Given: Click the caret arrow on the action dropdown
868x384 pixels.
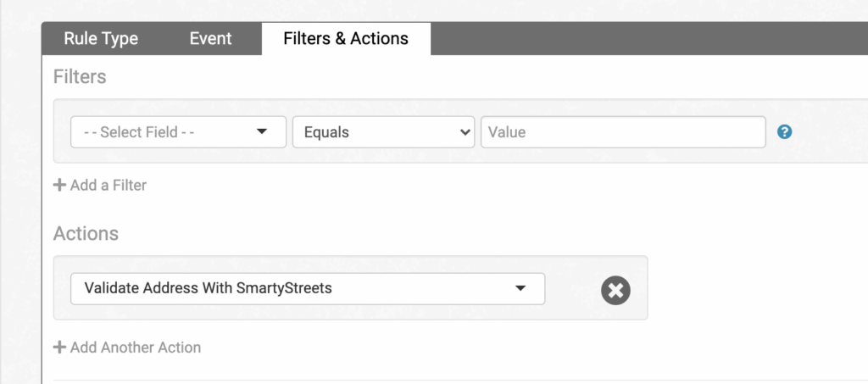Looking at the screenshot, I should click(x=520, y=288).
